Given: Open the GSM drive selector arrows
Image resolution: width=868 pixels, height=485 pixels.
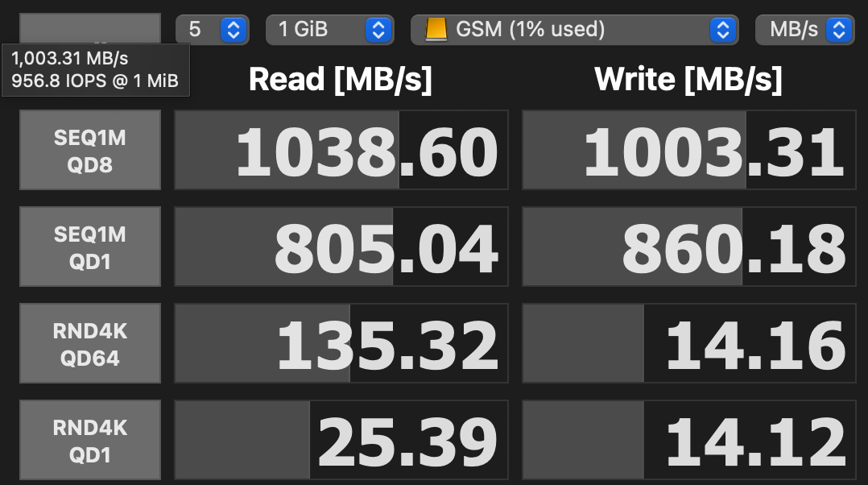Looking at the screenshot, I should [x=723, y=30].
